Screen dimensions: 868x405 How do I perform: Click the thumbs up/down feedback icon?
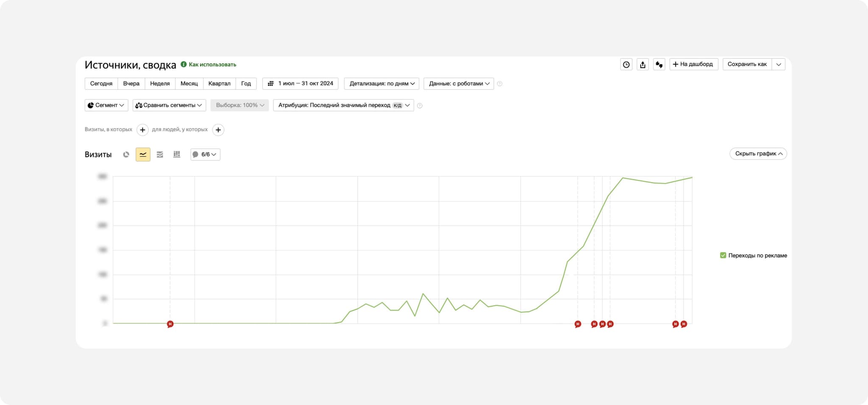point(659,64)
